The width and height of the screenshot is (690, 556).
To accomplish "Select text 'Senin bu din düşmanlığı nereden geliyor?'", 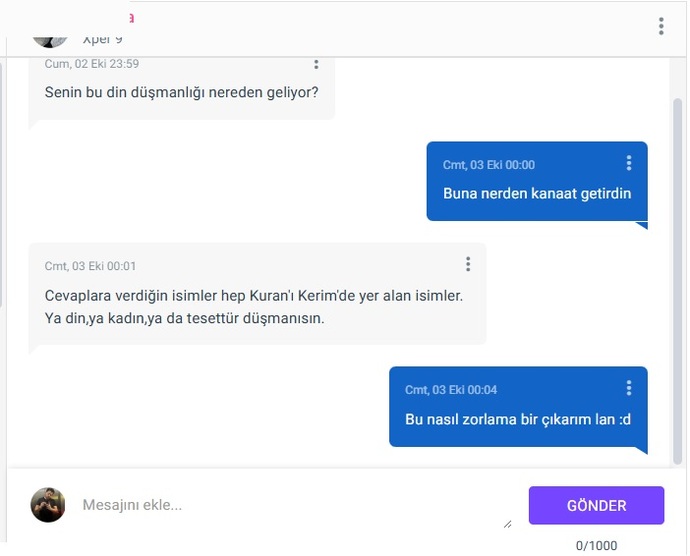I will click(181, 92).
